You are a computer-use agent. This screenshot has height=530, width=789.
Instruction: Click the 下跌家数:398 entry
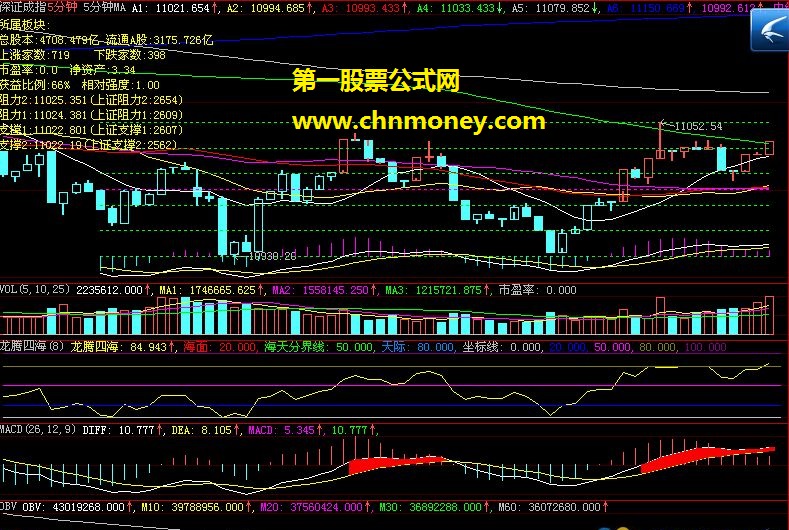(130, 55)
